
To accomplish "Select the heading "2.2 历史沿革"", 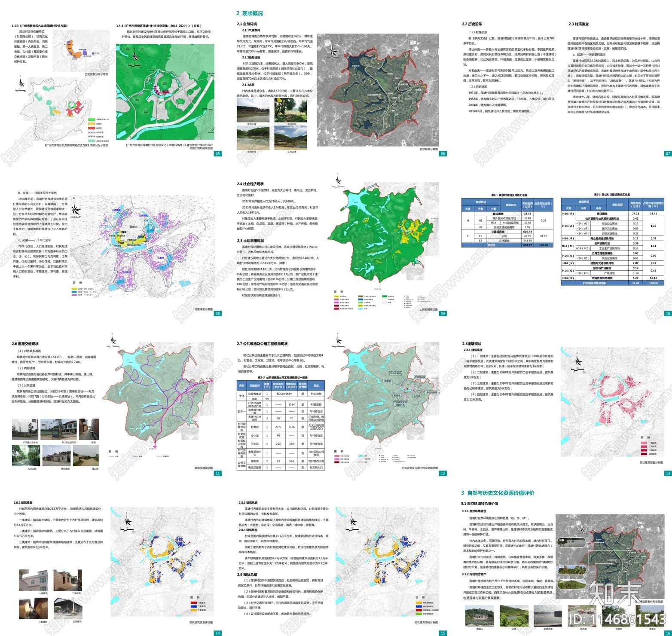I will tap(472, 24).
